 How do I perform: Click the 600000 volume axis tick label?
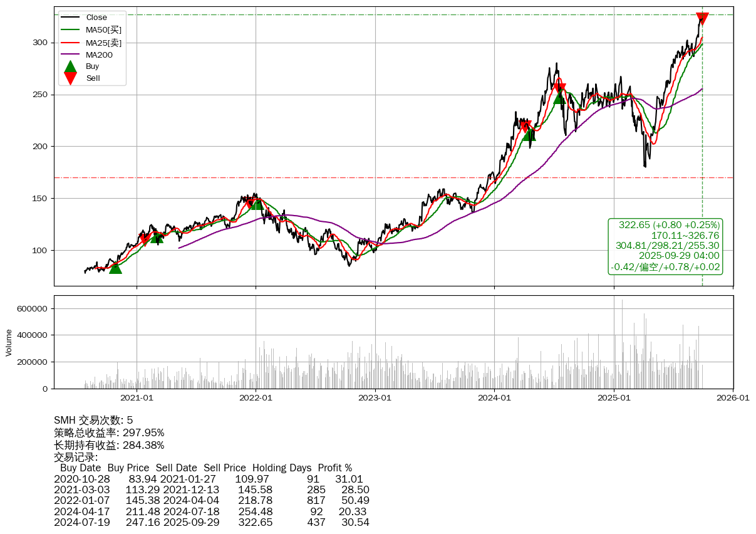[x=32, y=308]
